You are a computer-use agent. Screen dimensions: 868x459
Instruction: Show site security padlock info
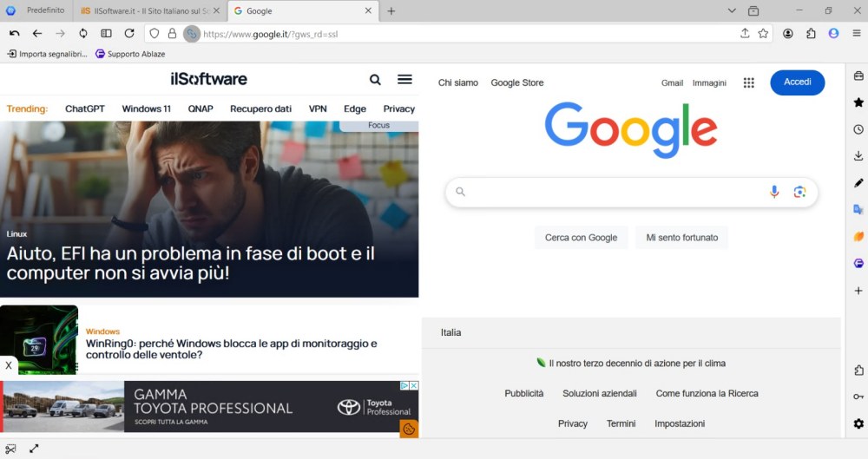coord(172,34)
